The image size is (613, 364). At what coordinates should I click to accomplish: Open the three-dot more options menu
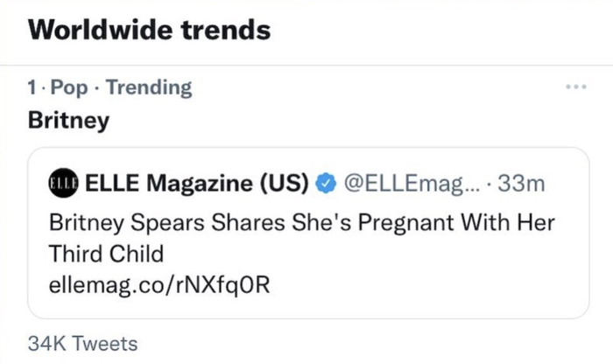click(x=574, y=87)
